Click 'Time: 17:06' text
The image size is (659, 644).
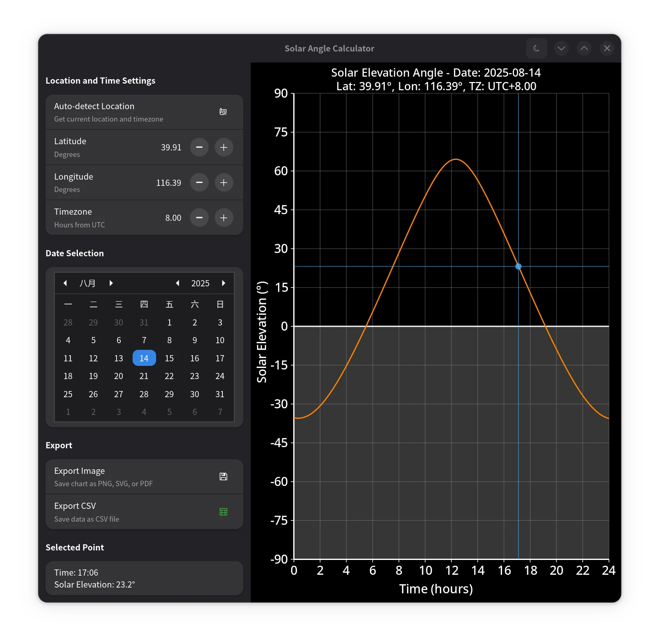pyautogui.click(x=76, y=573)
